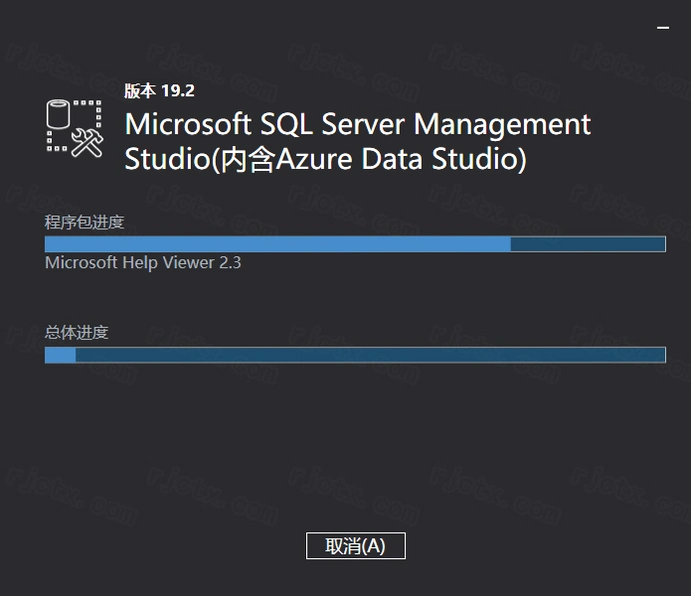Click the overall progress bar
Image resolution: width=691 pixels, height=596 pixels.
click(355, 355)
